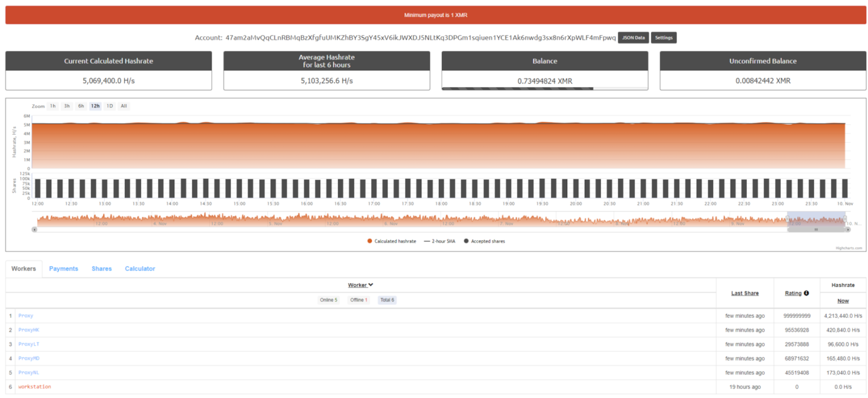Open account Settings button
Image resolution: width=868 pixels, height=398 pixels.
(x=664, y=38)
